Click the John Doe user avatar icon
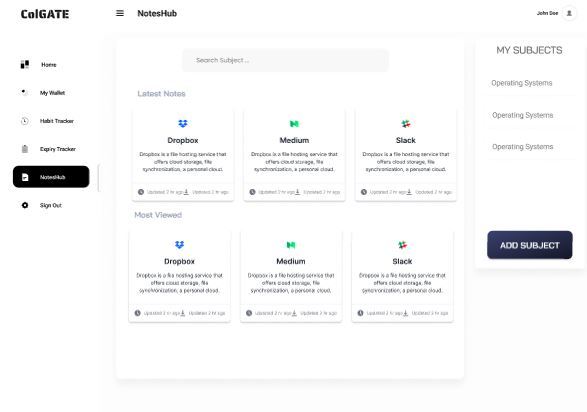The width and height of the screenshot is (587, 412). tap(569, 13)
